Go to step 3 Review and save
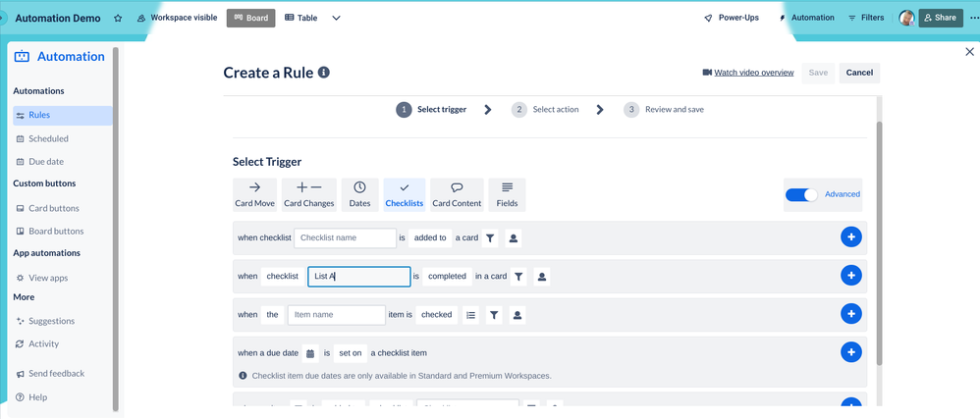This screenshot has width=980, height=419. pyautogui.click(x=664, y=110)
